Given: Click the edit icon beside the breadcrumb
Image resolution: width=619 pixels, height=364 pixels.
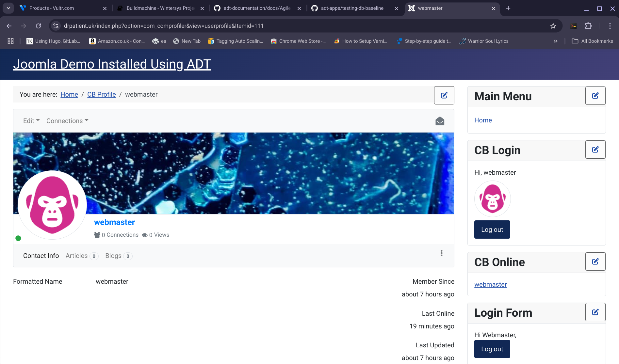Looking at the screenshot, I should 444,95.
